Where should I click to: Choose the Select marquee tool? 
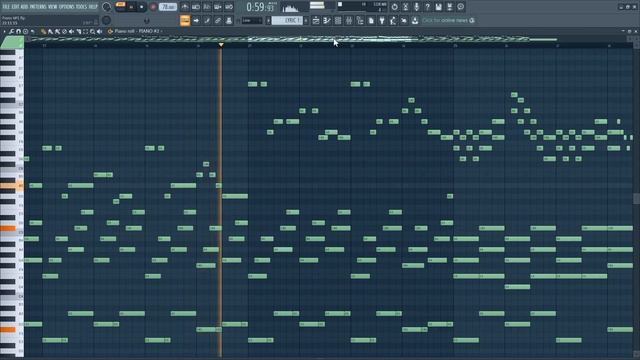point(85,31)
